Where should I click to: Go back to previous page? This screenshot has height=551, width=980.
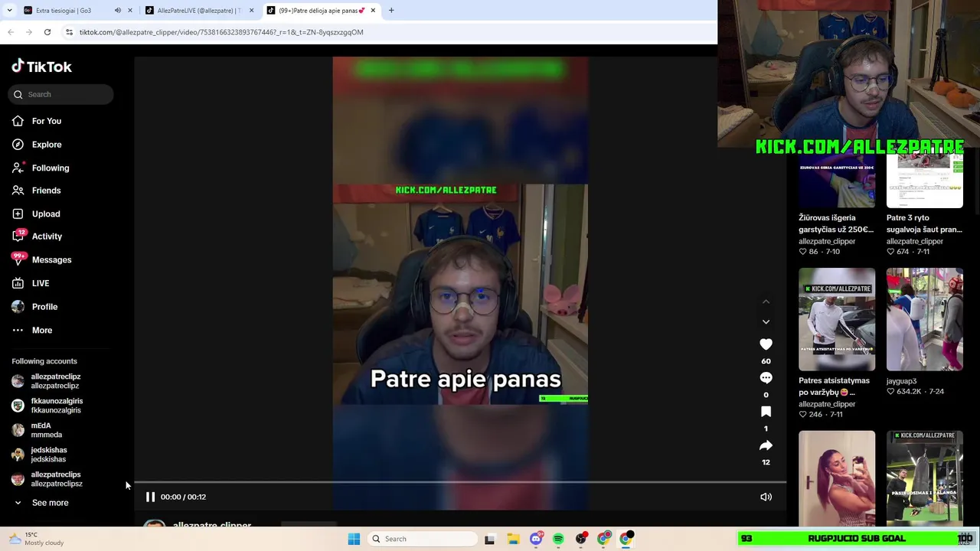click(11, 32)
